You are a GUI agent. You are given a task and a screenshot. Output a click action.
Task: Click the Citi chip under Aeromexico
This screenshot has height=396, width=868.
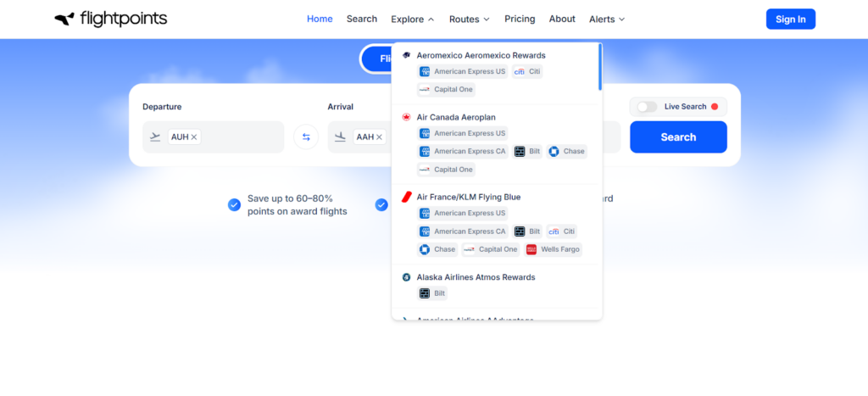(527, 71)
